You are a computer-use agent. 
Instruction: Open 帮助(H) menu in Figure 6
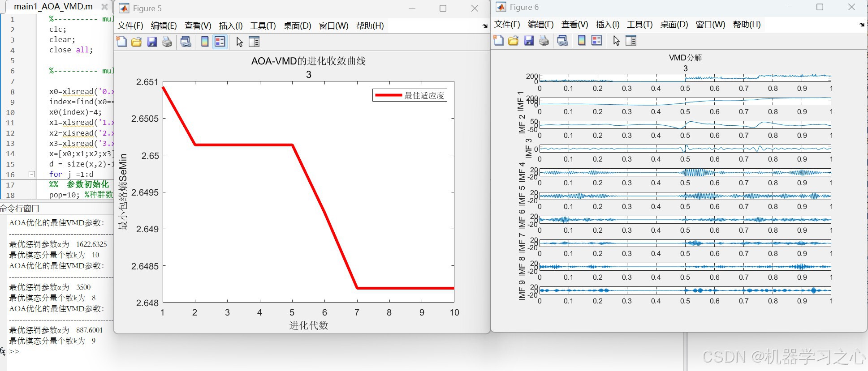click(x=747, y=25)
